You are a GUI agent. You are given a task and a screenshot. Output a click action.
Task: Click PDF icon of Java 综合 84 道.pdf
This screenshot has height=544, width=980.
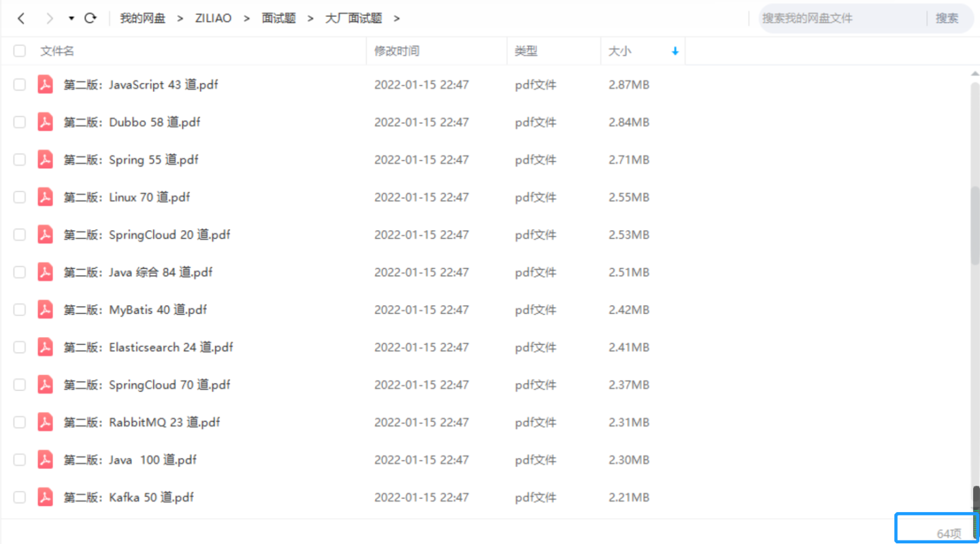pyautogui.click(x=46, y=272)
